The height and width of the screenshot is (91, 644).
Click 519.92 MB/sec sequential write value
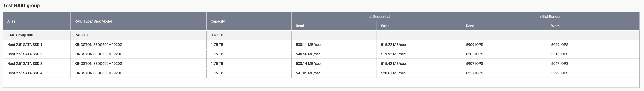(393, 54)
